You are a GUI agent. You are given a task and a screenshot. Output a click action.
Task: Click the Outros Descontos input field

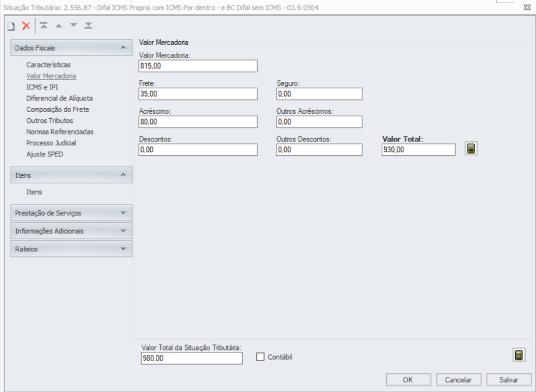tap(319, 150)
